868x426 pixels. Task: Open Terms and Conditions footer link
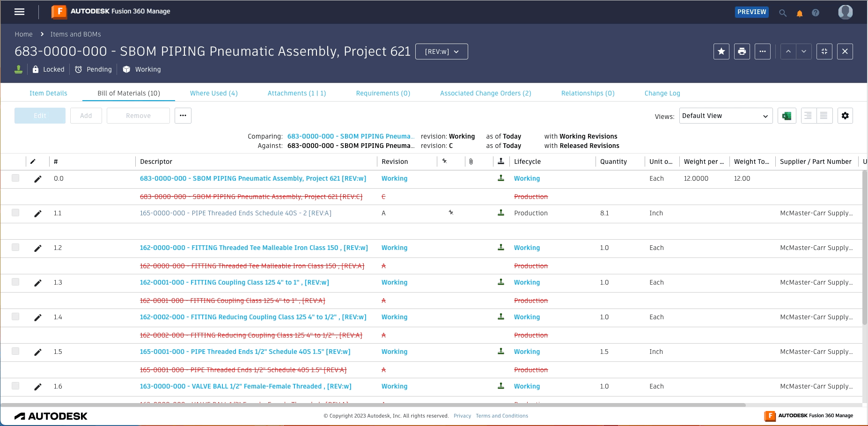pos(502,416)
